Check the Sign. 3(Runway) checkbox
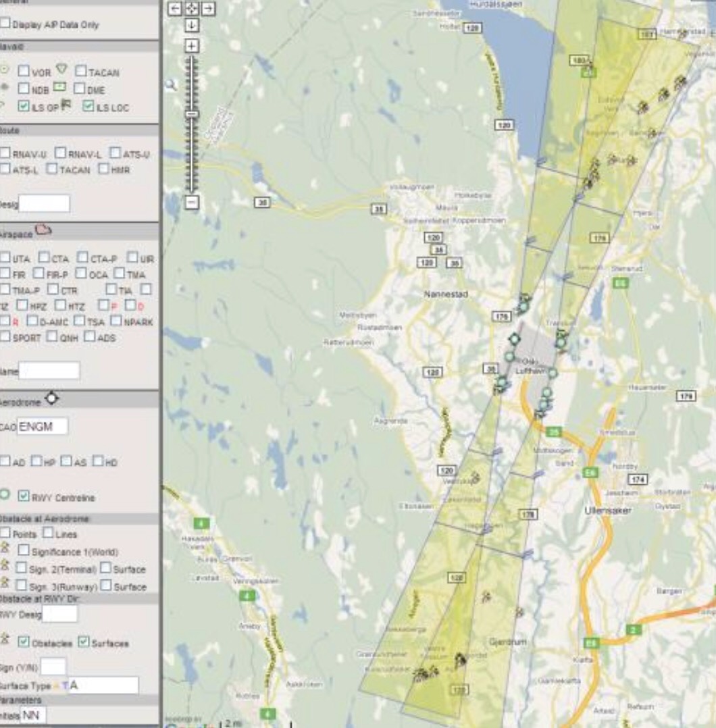The image size is (716, 728). pos(21,585)
